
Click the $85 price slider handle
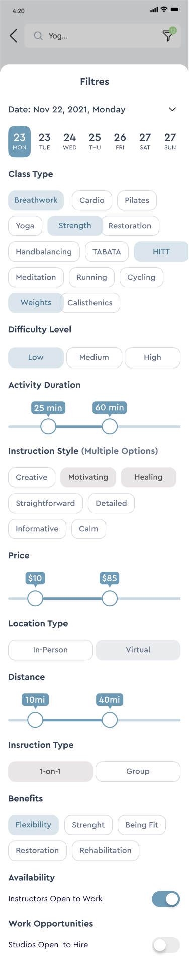[110, 598]
